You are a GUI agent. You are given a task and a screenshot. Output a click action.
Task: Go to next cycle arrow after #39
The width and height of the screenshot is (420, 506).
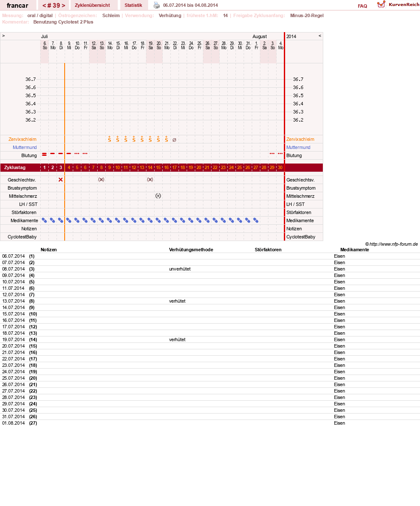[63, 6]
